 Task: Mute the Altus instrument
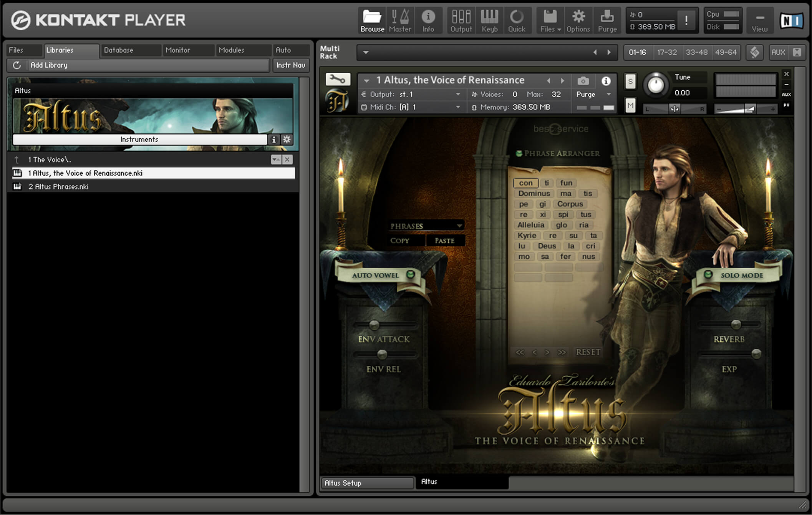[630, 105]
